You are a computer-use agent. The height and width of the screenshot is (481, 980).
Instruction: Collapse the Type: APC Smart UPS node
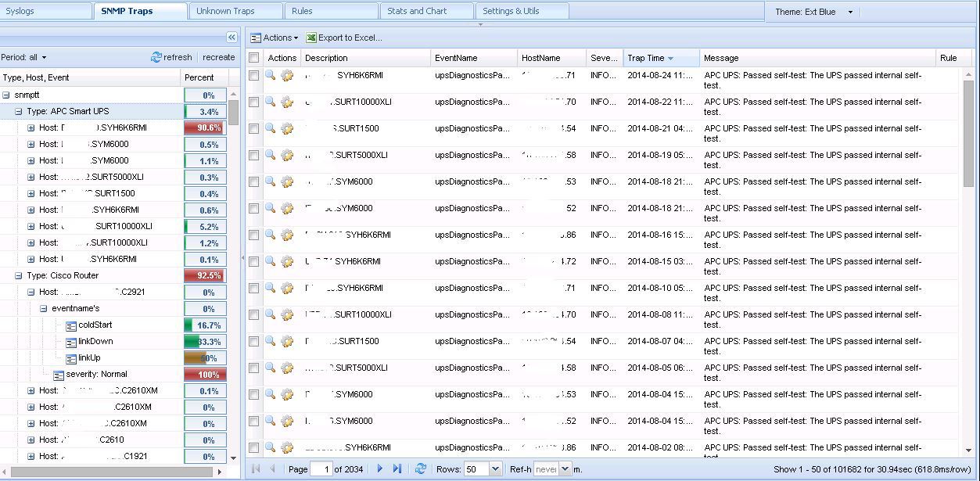pos(19,112)
